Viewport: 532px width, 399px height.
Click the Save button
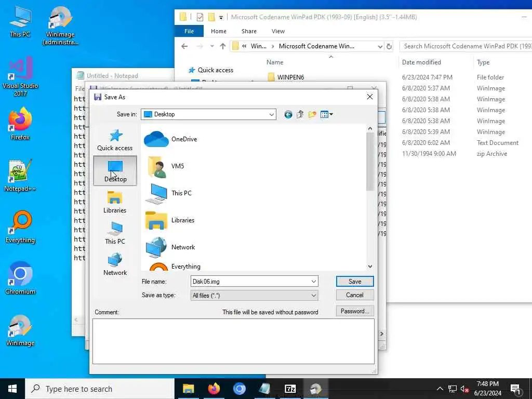pos(355,281)
